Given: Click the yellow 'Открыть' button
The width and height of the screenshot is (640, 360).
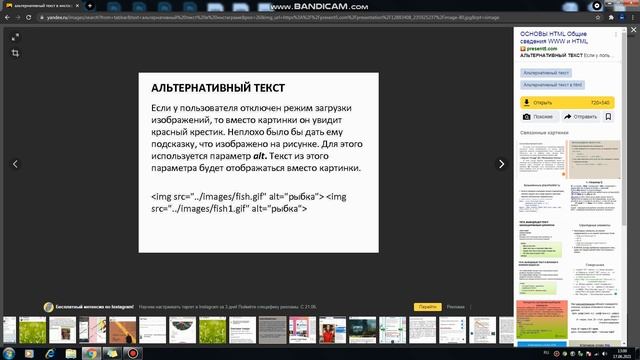Looking at the screenshot, I should tap(567, 102).
